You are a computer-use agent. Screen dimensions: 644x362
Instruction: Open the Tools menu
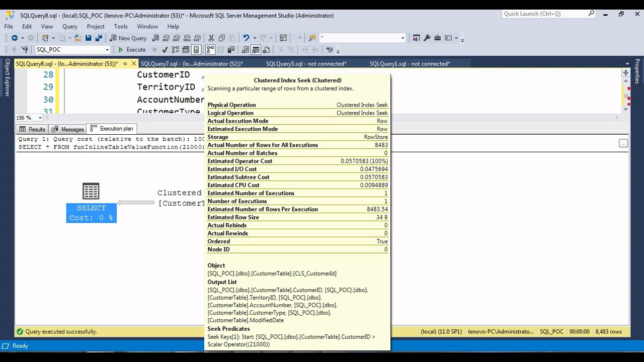pyautogui.click(x=121, y=26)
